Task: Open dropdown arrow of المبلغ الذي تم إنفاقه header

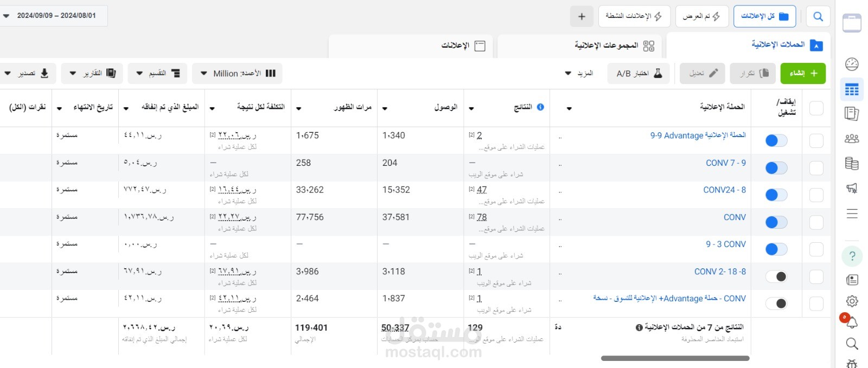Action: [126, 108]
